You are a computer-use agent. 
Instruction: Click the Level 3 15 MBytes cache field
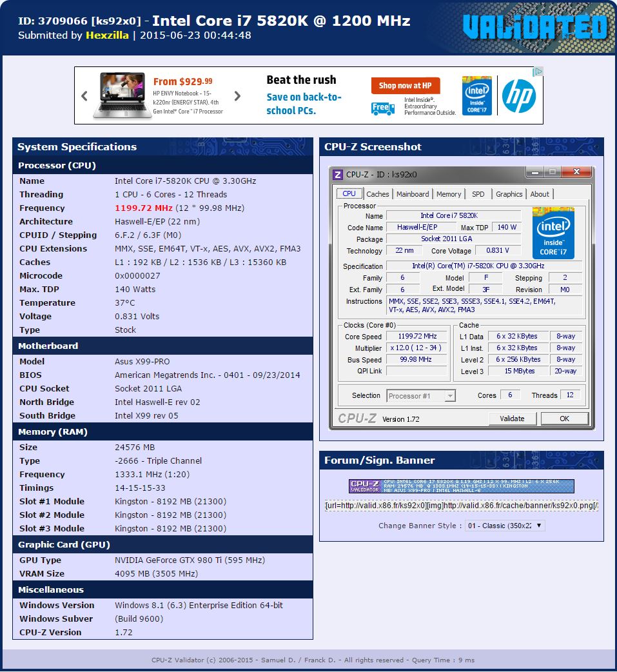tap(518, 371)
